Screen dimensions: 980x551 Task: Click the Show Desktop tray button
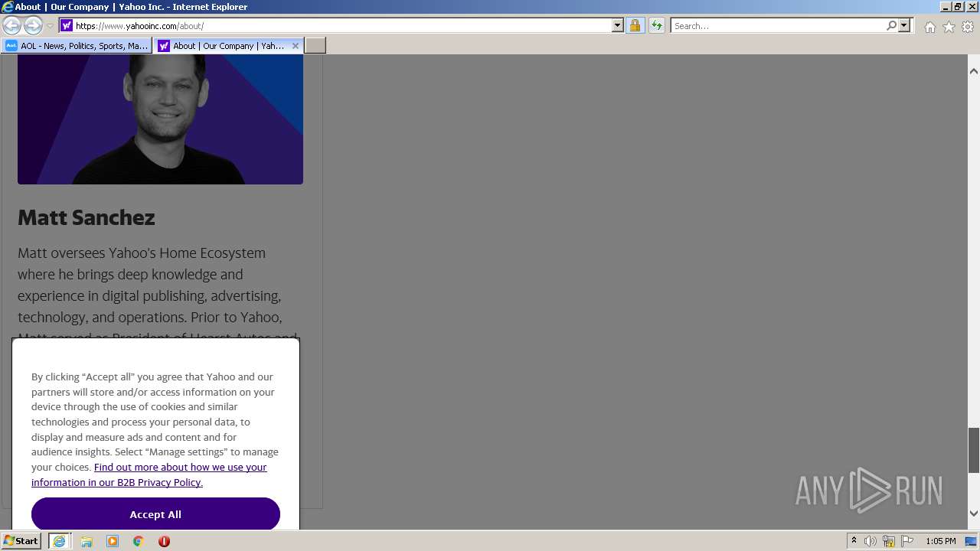972,541
